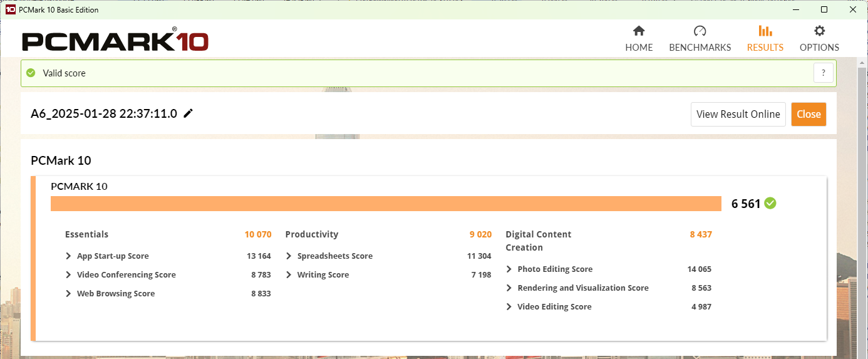Expand Photo Editing Score details
Image resolution: width=868 pixels, height=359 pixels.
click(x=509, y=269)
